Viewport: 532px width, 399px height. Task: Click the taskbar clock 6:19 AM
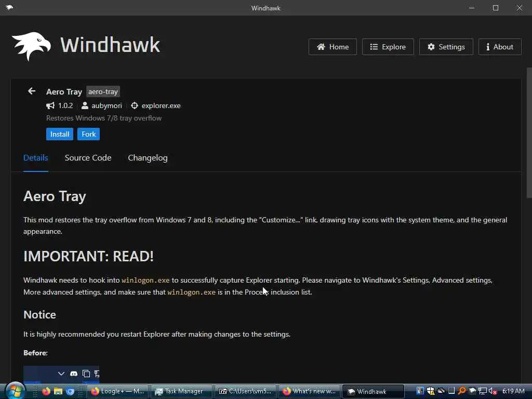pyautogui.click(x=513, y=391)
